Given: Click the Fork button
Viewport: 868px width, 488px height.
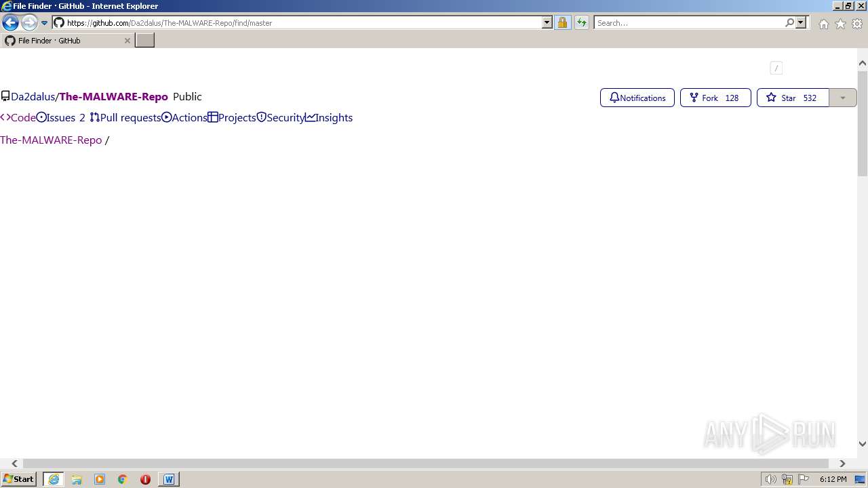Looking at the screenshot, I should click(715, 98).
